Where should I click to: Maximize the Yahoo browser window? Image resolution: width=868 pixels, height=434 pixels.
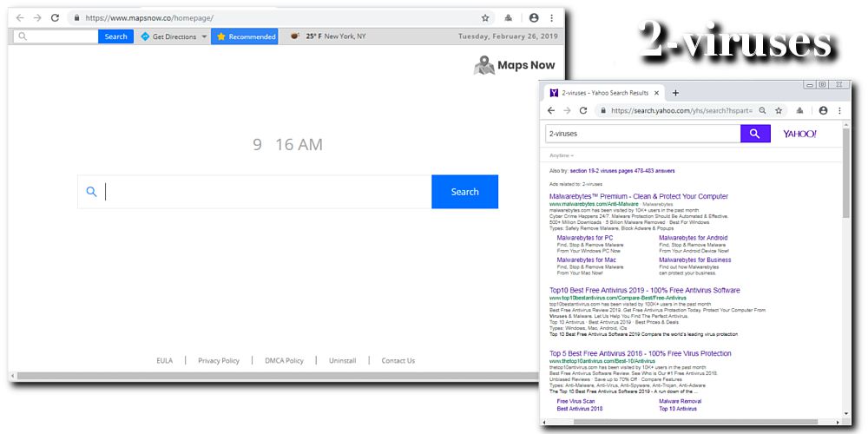click(x=823, y=85)
